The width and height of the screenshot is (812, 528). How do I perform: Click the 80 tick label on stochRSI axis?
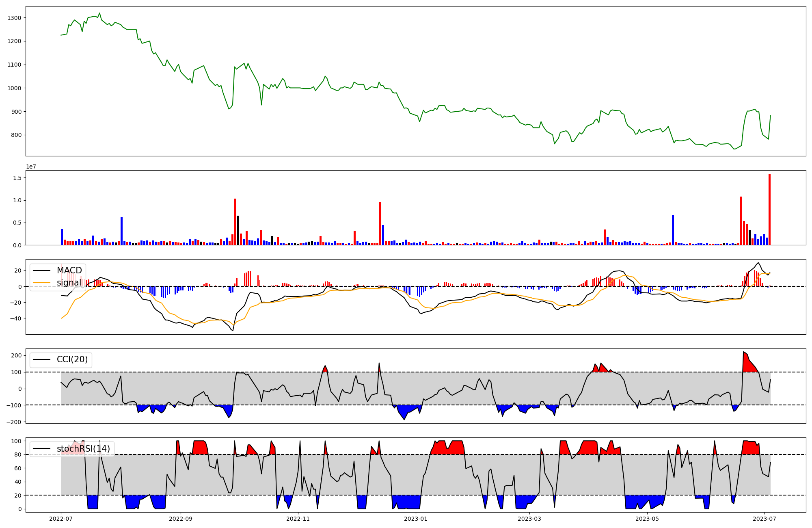coord(18,454)
